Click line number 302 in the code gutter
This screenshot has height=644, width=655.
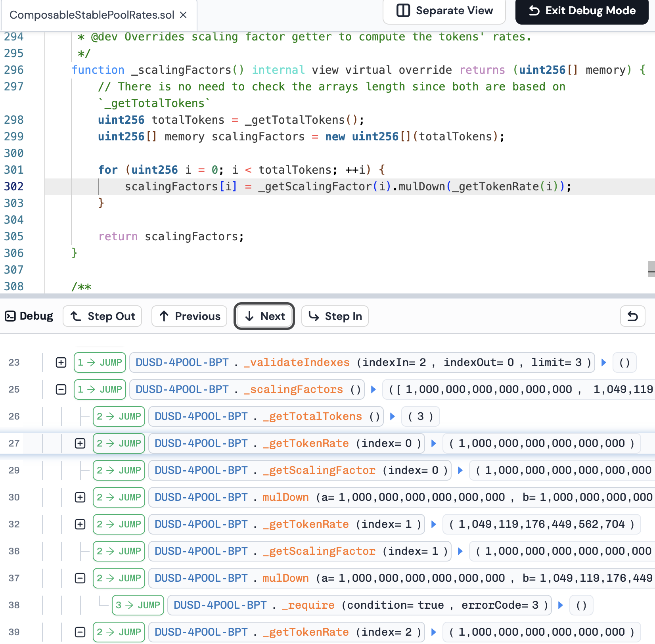[14, 186]
